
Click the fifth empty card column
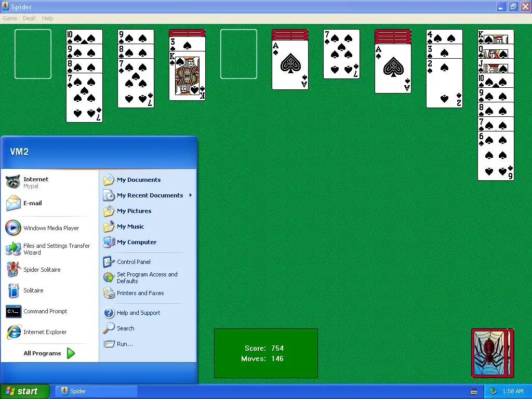tap(238, 54)
